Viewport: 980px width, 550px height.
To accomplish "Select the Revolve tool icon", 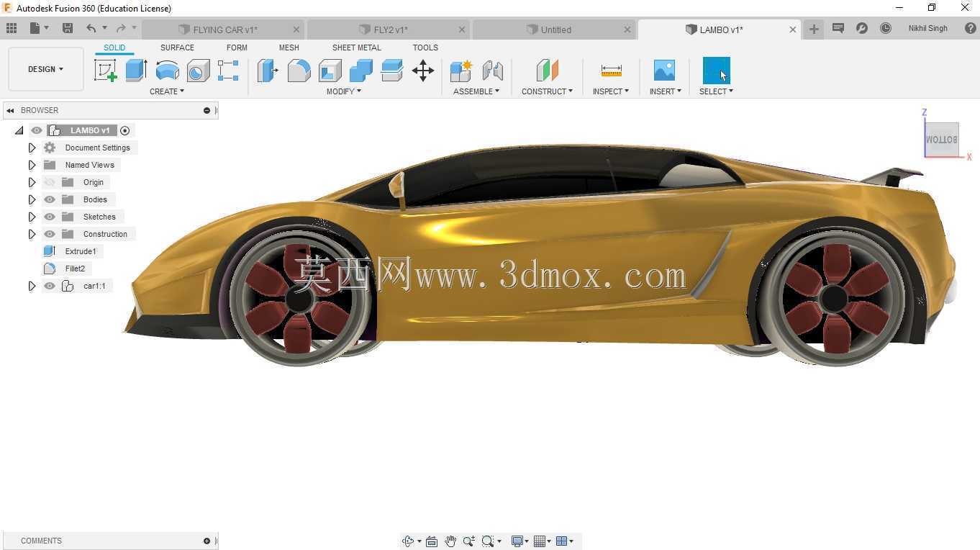I will (167, 71).
